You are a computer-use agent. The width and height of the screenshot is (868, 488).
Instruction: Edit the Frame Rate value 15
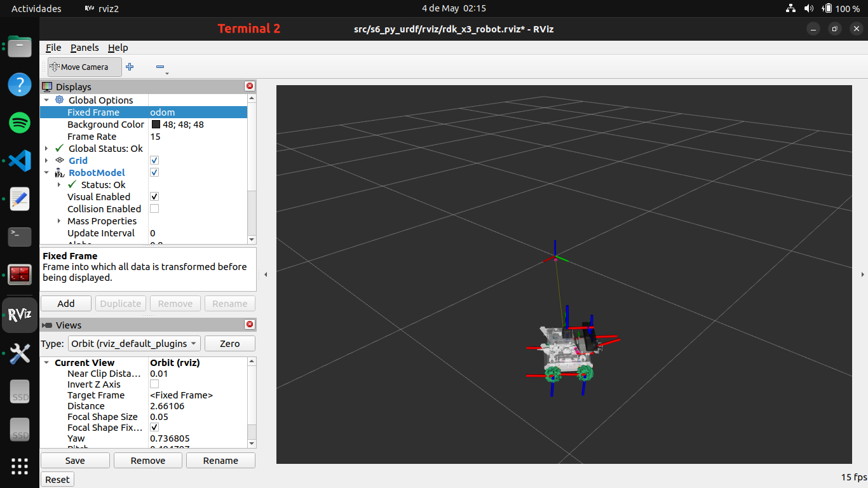(x=198, y=136)
